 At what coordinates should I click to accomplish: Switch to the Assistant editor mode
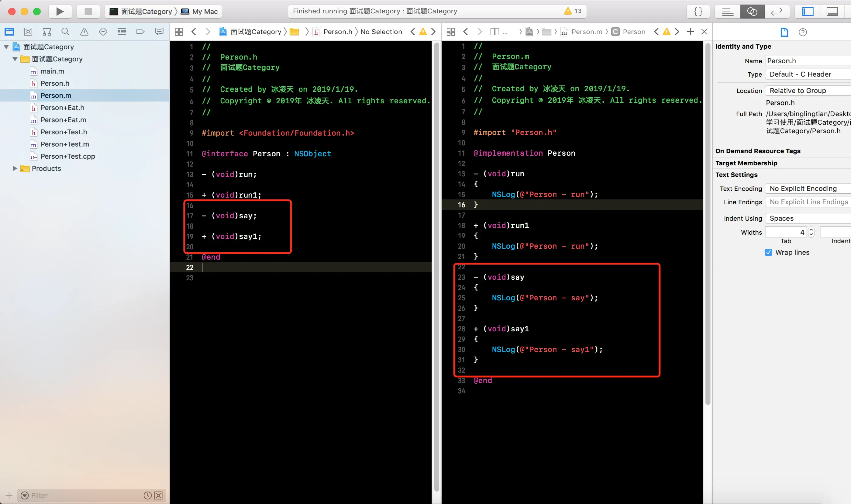click(x=752, y=12)
